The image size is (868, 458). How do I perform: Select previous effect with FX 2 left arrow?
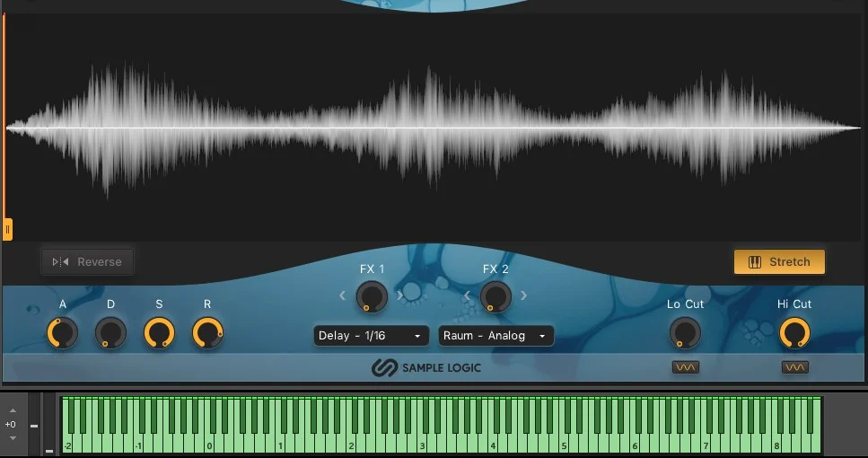pyautogui.click(x=467, y=295)
